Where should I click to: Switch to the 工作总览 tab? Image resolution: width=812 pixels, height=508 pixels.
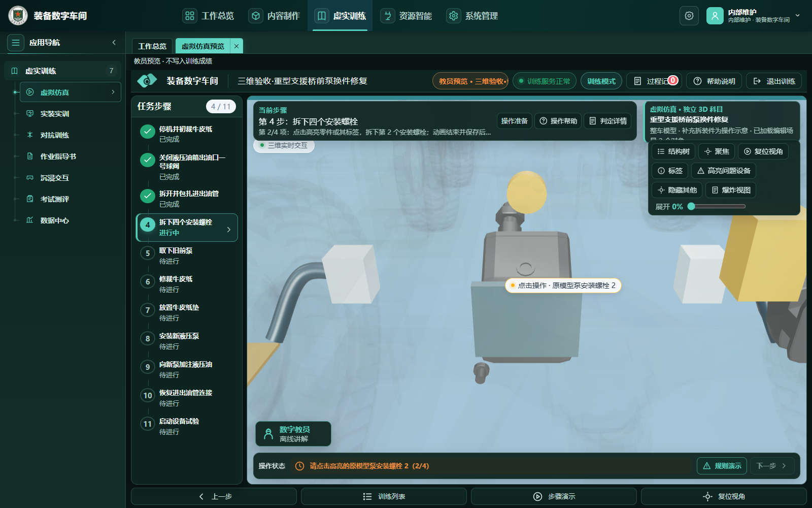click(x=152, y=46)
